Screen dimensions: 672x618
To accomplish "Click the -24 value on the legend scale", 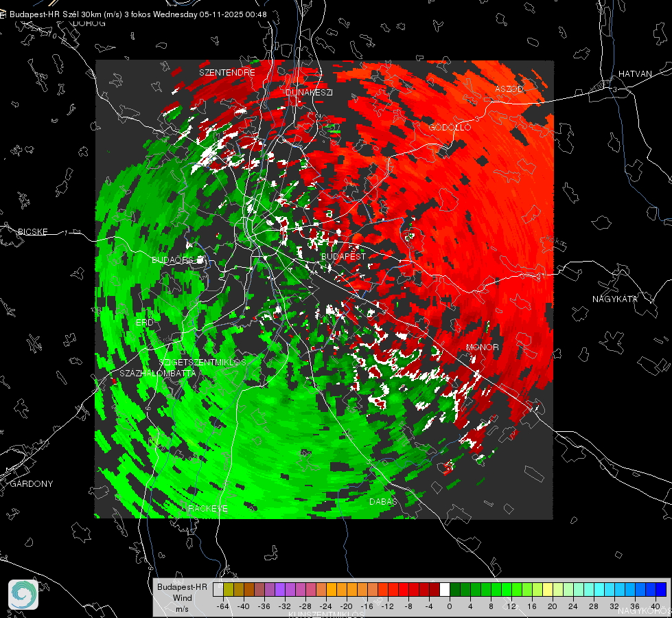I will [326, 606].
